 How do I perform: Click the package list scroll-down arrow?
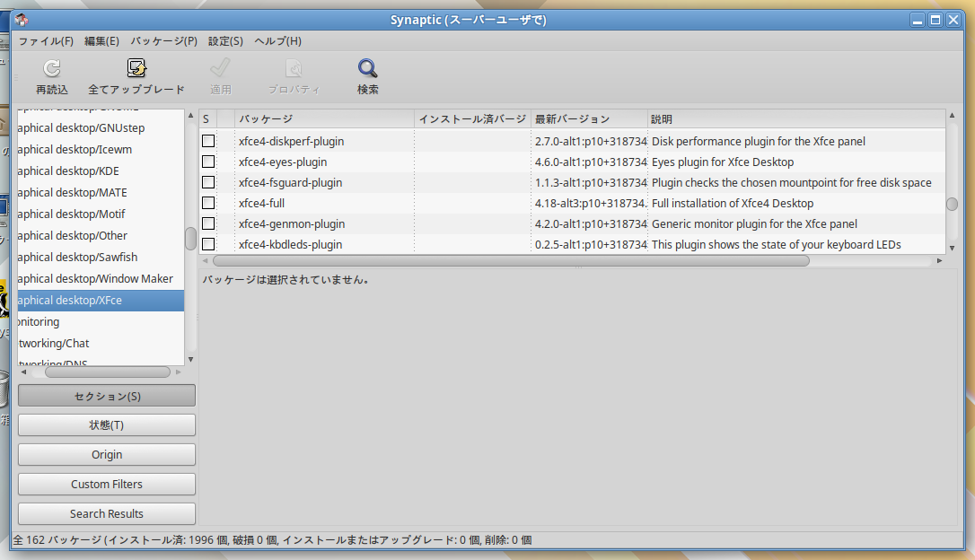(x=952, y=248)
